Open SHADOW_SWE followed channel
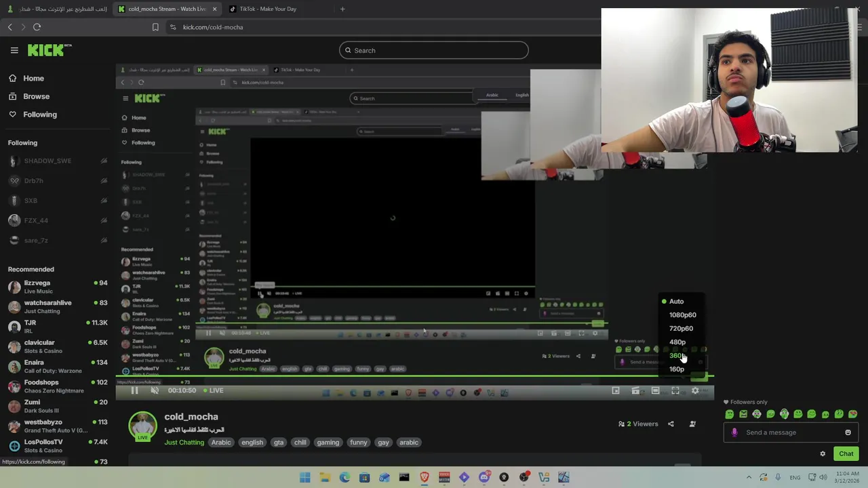The height and width of the screenshot is (488, 868). point(58,161)
